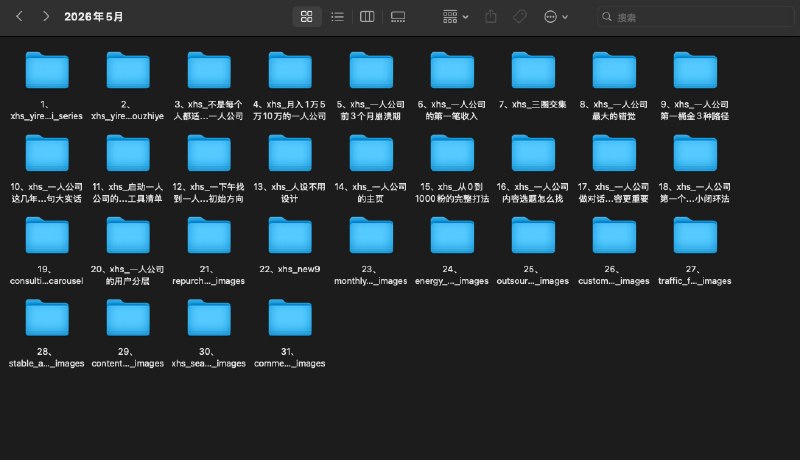This screenshot has width=800, height=460.
Task: Click the 2026年5月 window title
Action: click(x=96, y=17)
